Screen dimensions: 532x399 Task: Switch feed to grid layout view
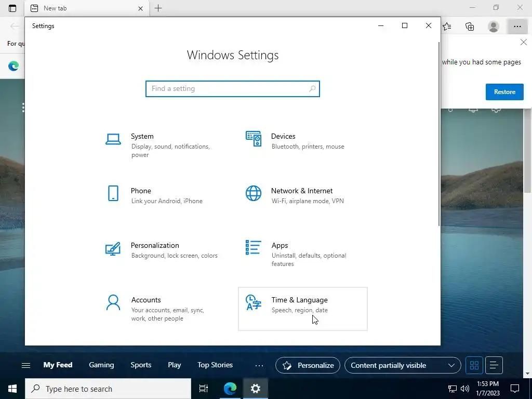click(474, 365)
